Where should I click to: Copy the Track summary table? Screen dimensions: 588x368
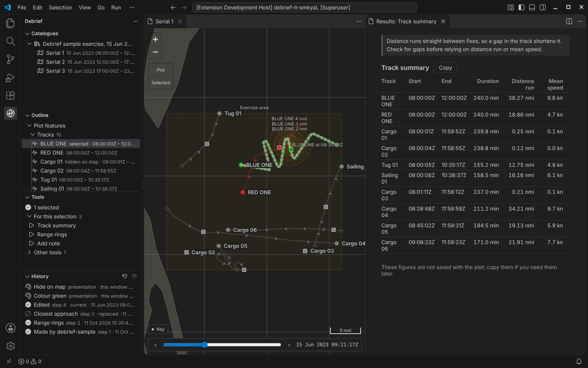445,68
